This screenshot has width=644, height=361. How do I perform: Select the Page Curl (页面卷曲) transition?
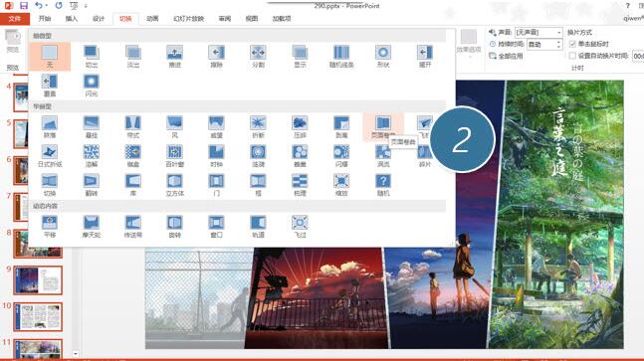point(383,126)
